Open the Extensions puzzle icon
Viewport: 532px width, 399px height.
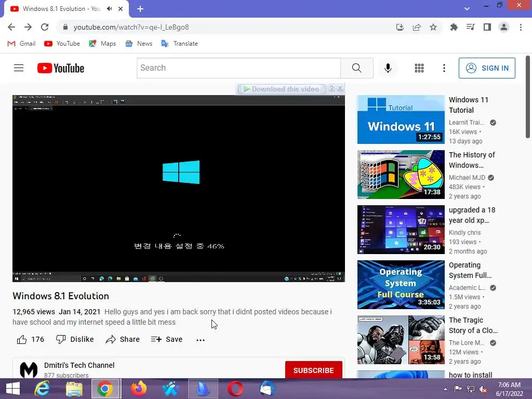click(x=454, y=27)
